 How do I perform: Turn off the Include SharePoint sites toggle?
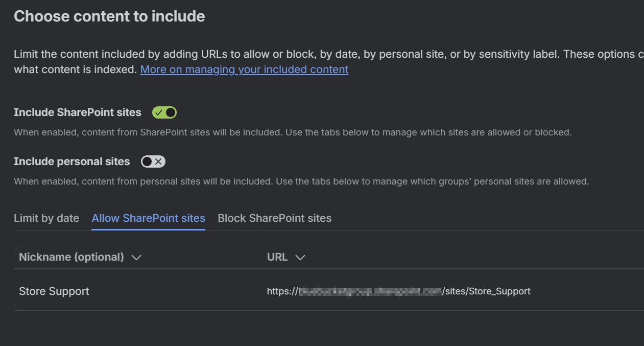pos(164,112)
